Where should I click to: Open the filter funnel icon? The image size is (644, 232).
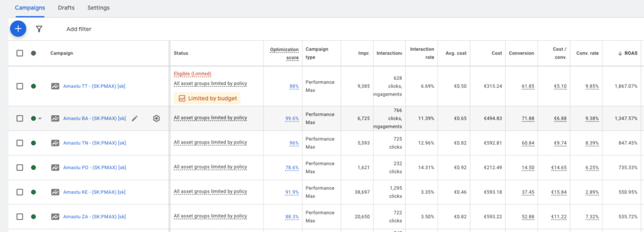(x=39, y=29)
